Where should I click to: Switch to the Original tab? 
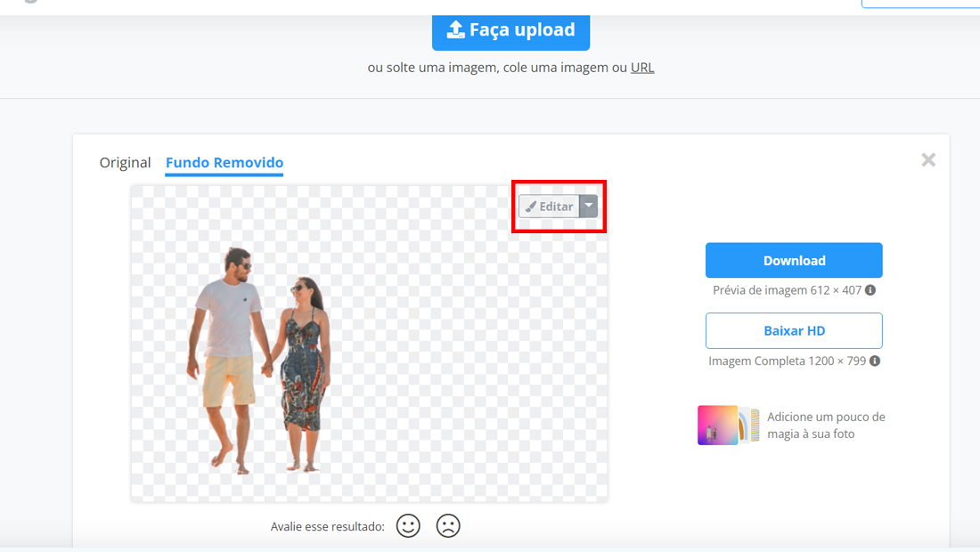pyautogui.click(x=125, y=162)
